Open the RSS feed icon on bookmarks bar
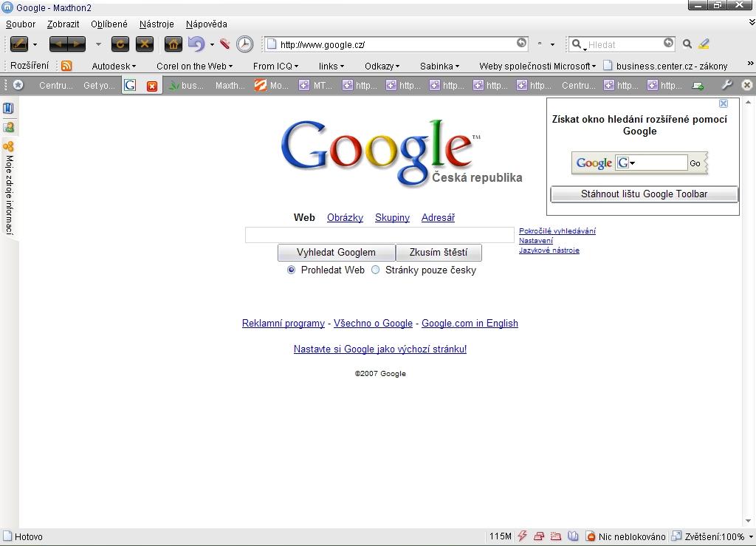The image size is (756, 546). (x=66, y=66)
